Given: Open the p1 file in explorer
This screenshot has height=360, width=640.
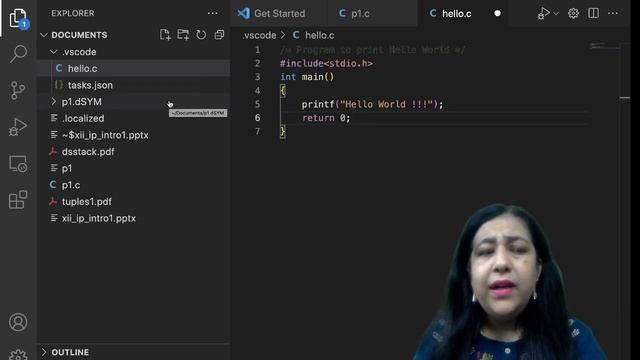Looking at the screenshot, I should pyautogui.click(x=67, y=168).
